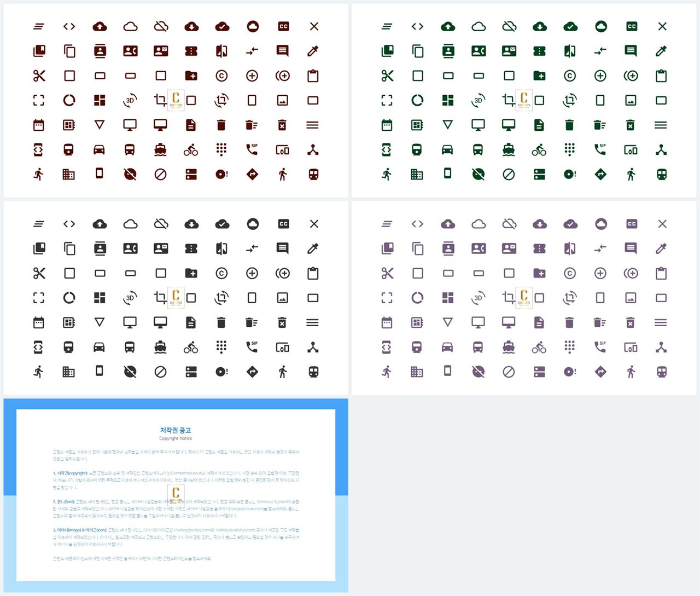The image size is (700, 596).
Task: Choose the purple plain trash can icon
Action: 569,322
